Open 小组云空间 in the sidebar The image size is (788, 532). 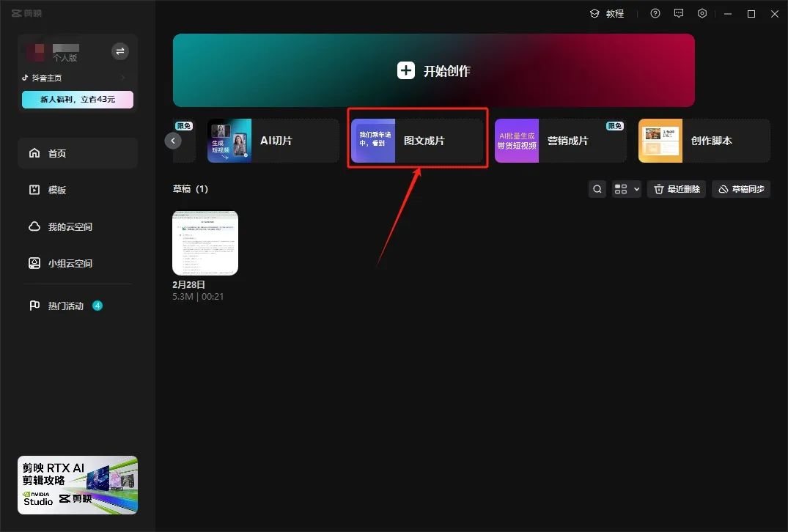(78, 263)
